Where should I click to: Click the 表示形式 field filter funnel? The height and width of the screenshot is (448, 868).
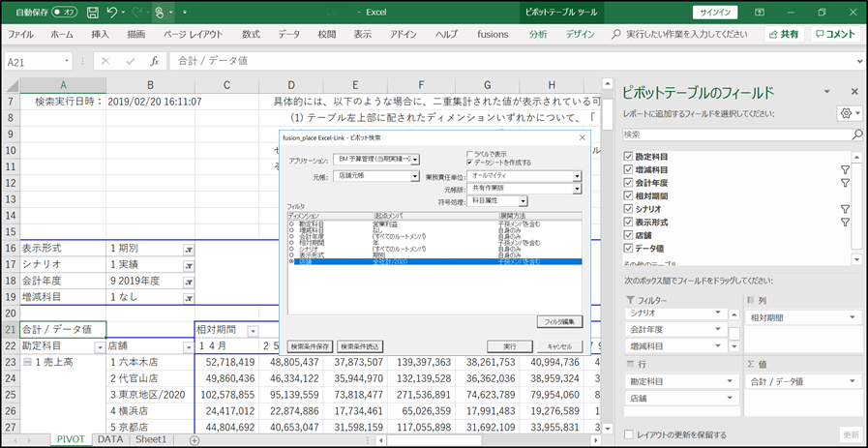pos(845,223)
